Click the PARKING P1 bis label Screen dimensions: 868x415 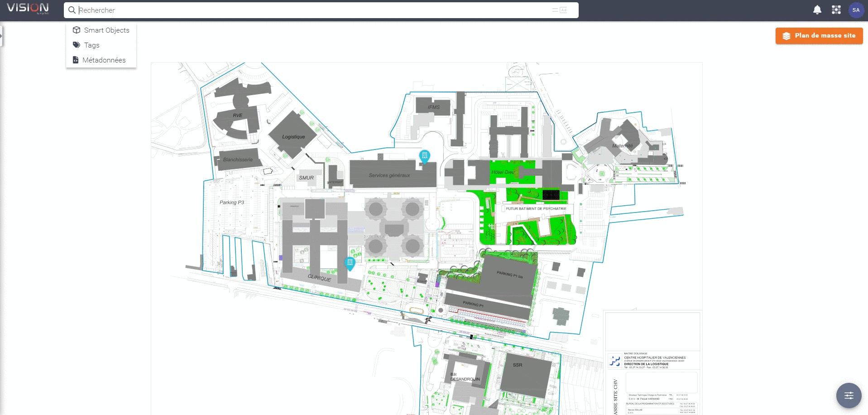coord(510,274)
